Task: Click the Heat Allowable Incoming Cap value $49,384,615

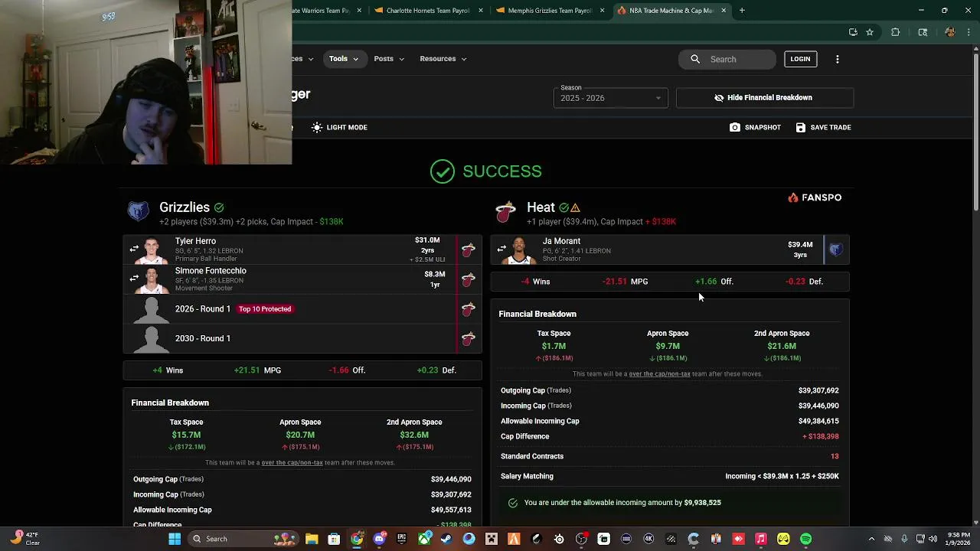Action: pos(818,421)
